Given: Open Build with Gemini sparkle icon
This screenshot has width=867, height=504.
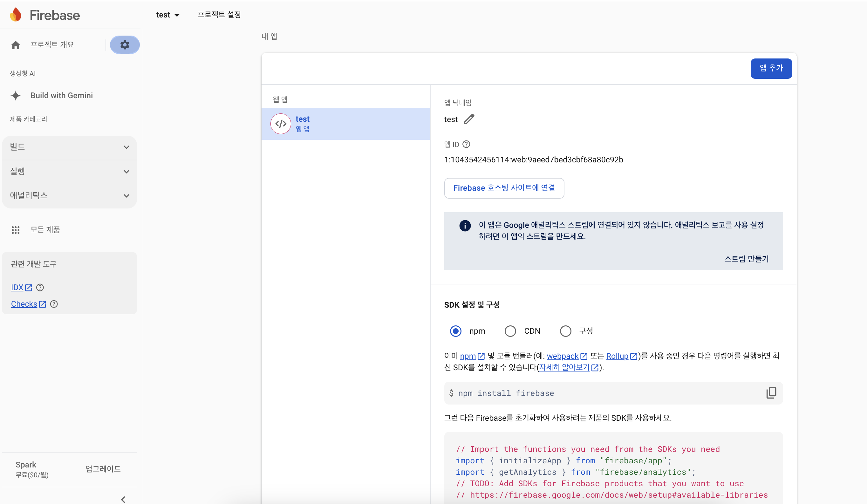Looking at the screenshot, I should pyautogui.click(x=16, y=95).
